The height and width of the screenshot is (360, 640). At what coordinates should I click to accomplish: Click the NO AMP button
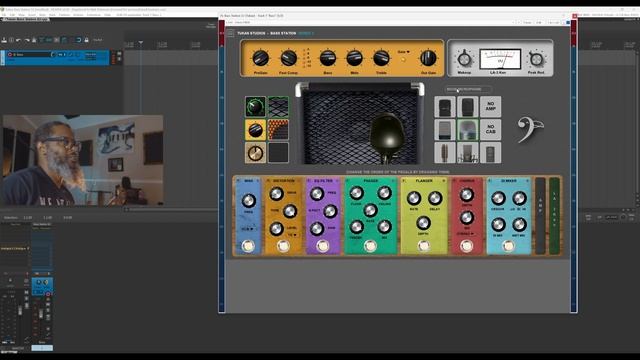point(491,107)
